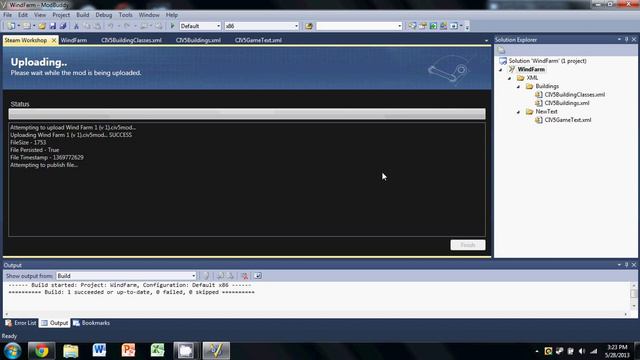
Task: Click the Solution Explorer toolbar properties icon
Action: point(501,50)
